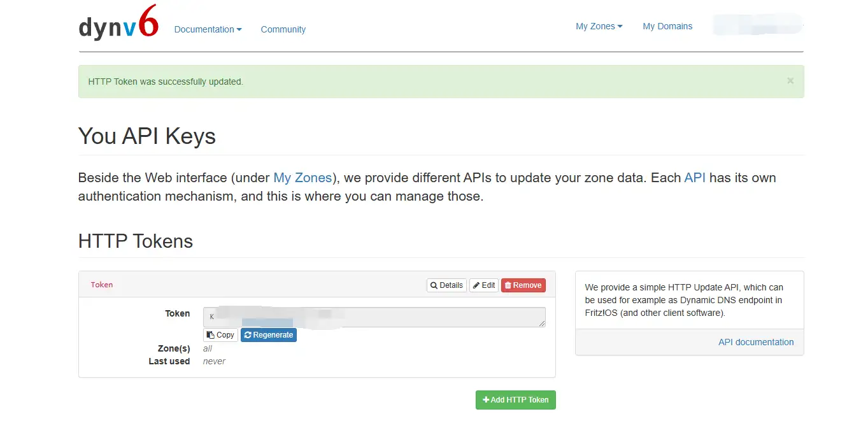Open the My Zones dropdown in the navbar

click(x=599, y=26)
